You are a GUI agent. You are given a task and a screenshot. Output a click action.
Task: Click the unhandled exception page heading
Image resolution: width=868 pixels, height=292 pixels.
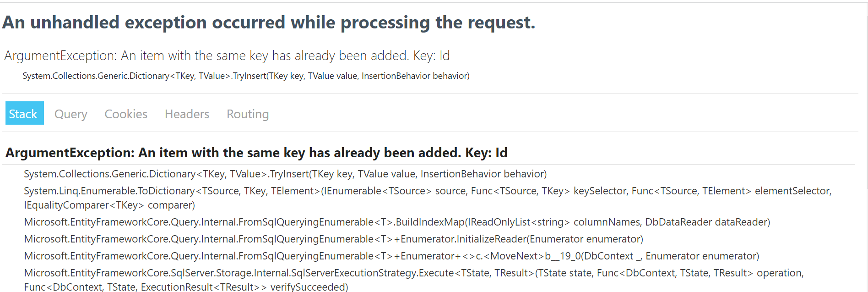[x=269, y=22]
